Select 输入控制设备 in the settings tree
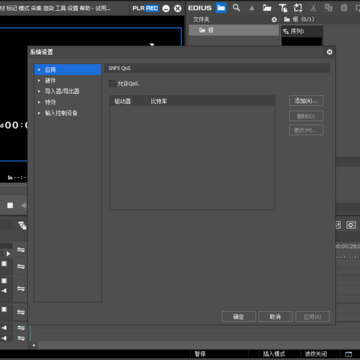This screenshot has height=360, width=360. click(61, 113)
